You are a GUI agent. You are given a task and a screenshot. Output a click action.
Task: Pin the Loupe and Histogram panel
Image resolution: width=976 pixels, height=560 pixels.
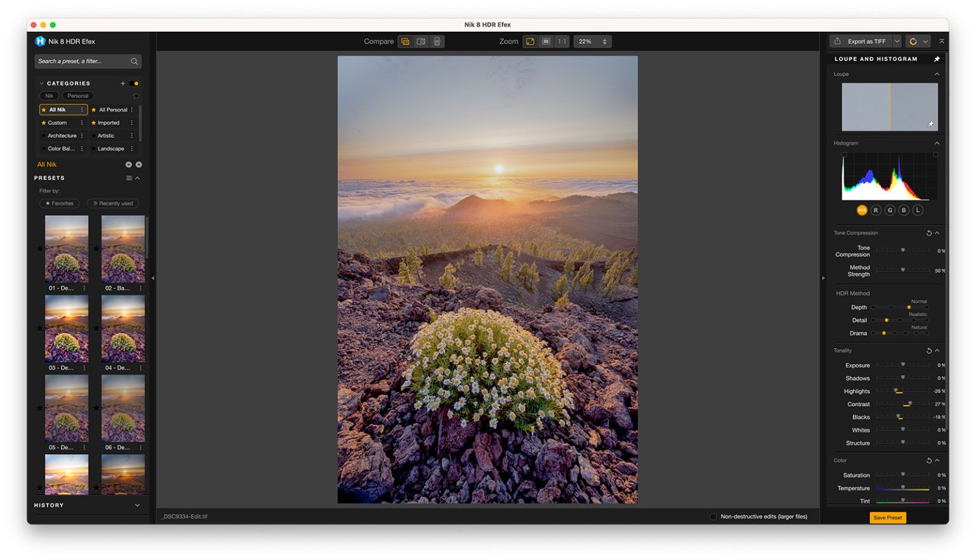click(937, 59)
